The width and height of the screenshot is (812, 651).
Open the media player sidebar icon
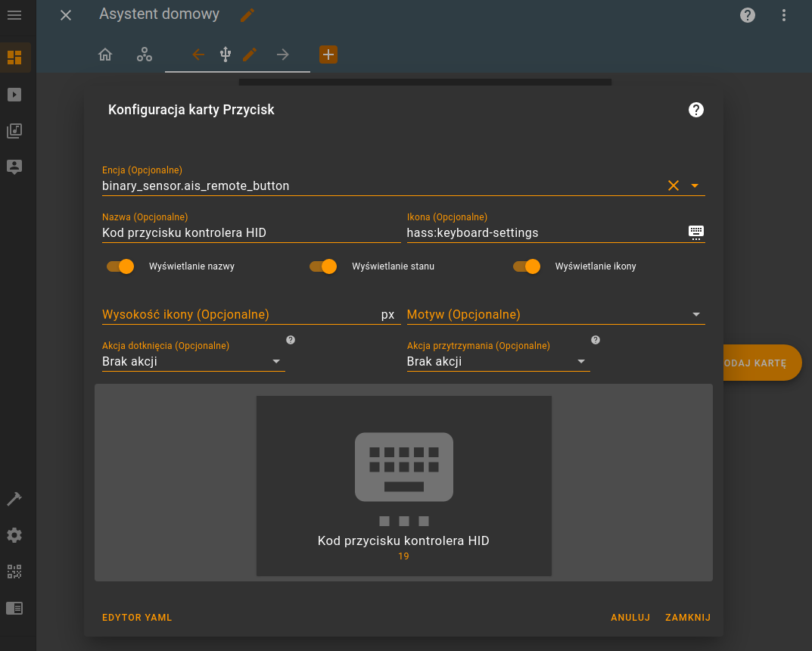pyautogui.click(x=14, y=95)
